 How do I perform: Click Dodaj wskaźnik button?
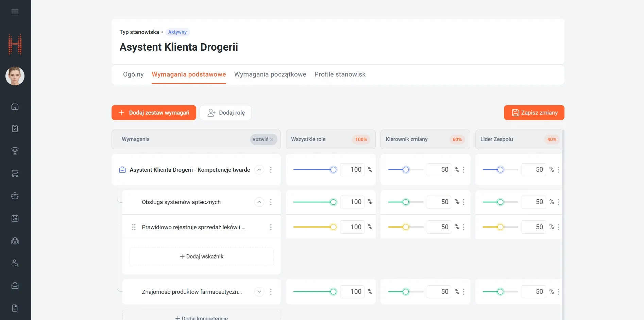(202, 257)
